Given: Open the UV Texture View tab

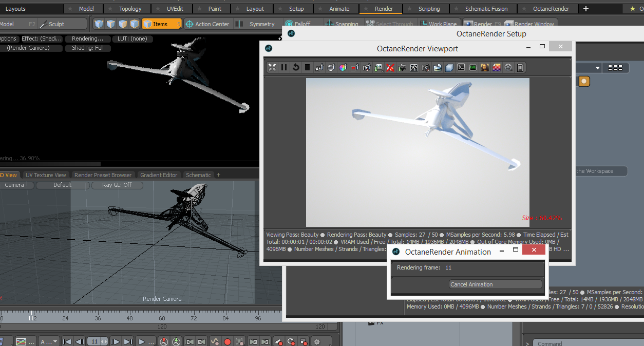Looking at the screenshot, I should click(46, 175).
